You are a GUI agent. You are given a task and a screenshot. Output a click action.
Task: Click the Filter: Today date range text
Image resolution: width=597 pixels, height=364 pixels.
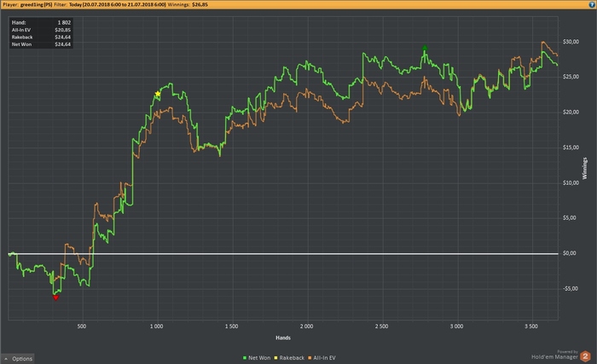[x=110, y=4]
